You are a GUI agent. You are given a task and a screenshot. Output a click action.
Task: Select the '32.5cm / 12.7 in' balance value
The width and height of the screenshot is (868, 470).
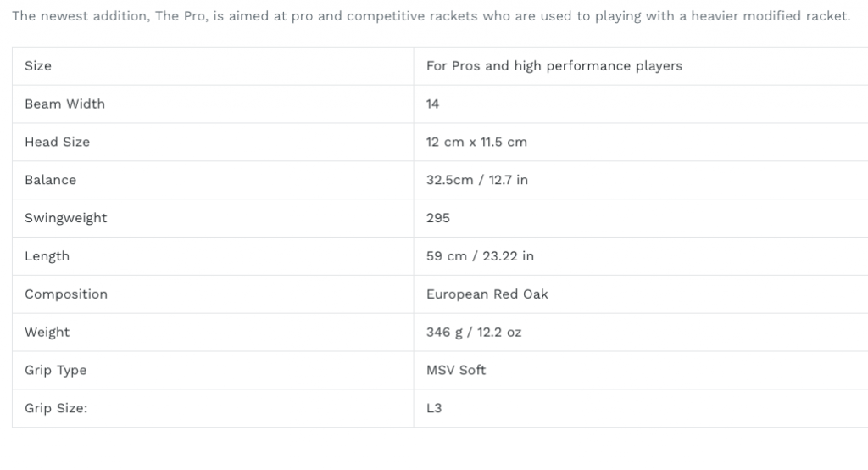pyautogui.click(x=477, y=180)
